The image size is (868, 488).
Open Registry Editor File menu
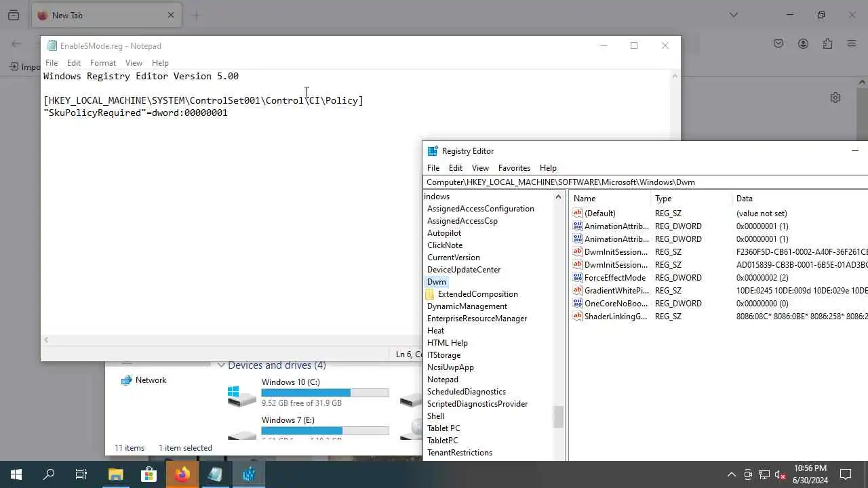[433, 168]
